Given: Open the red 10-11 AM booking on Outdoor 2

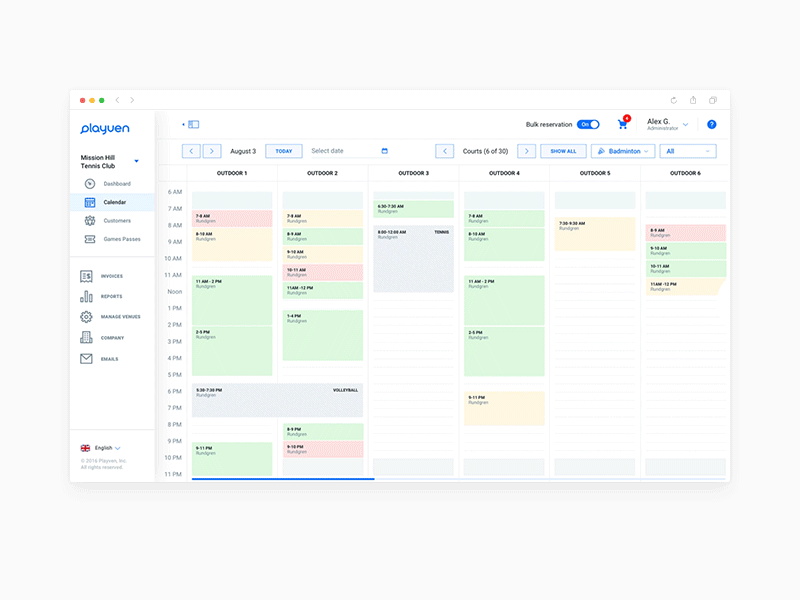Looking at the screenshot, I should click(323, 272).
